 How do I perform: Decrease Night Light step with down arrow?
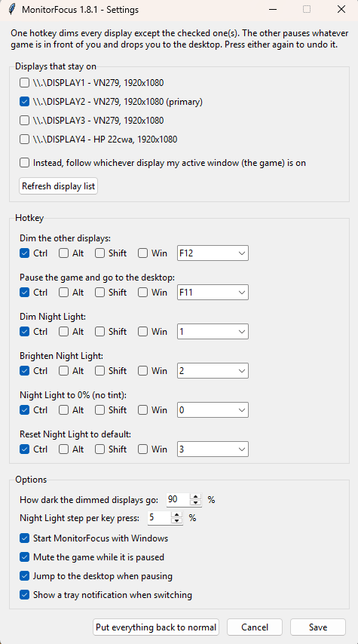pyautogui.click(x=177, y=521)
